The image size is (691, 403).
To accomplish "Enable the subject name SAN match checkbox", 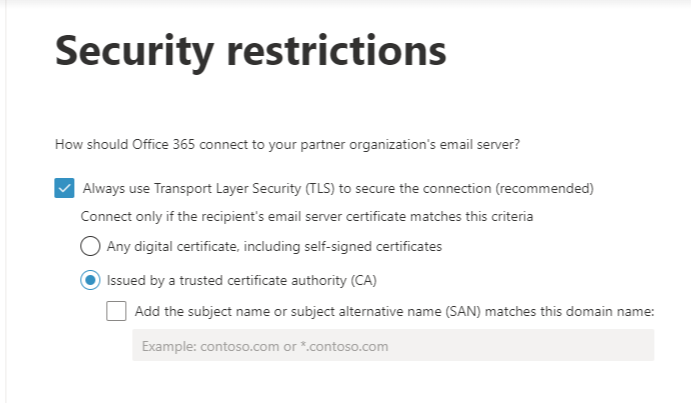I will click(x=117, y=311).
